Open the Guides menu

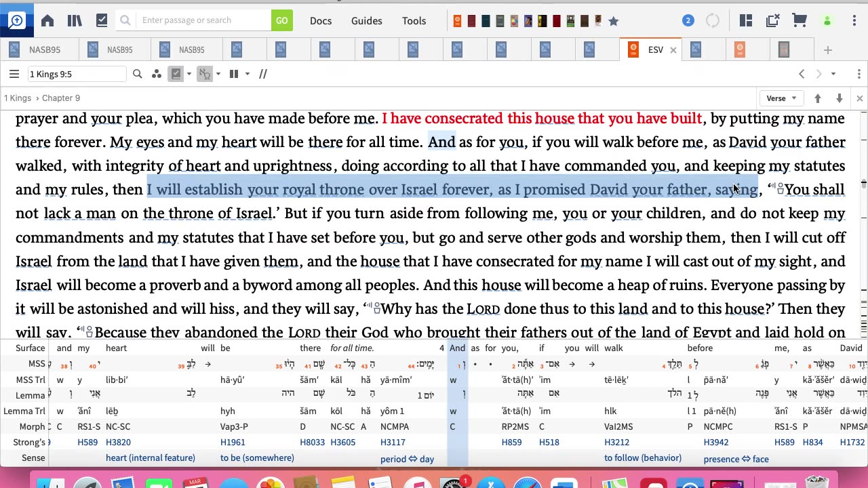pos(367,20)
